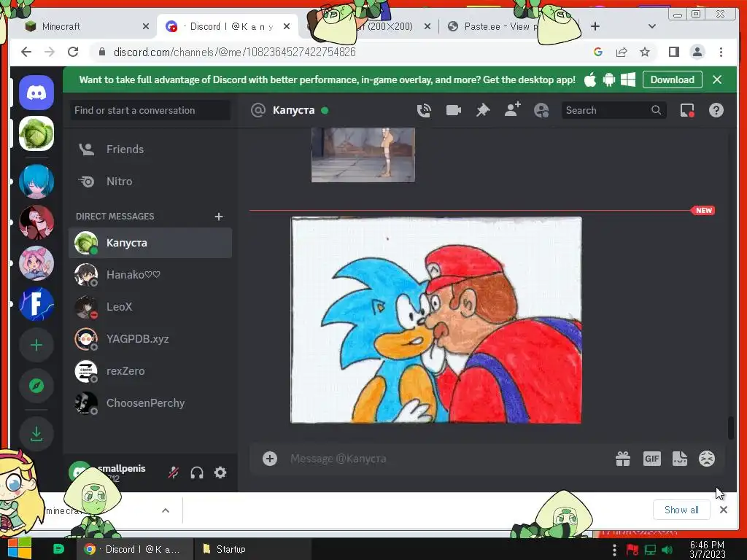
Task: Click the Discord Search box
Action: (614, 111)
